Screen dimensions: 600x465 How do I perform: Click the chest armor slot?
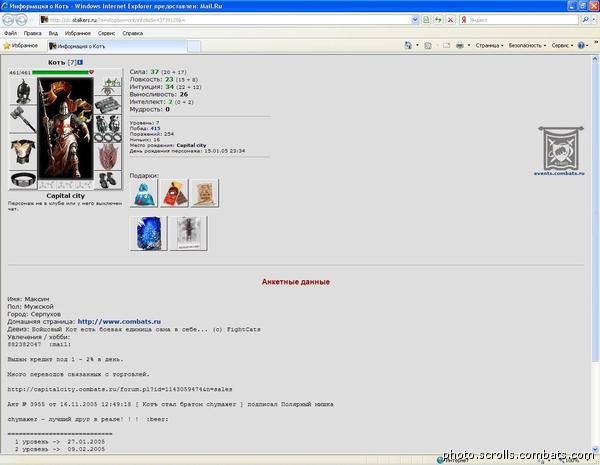(x=23, y=152)
